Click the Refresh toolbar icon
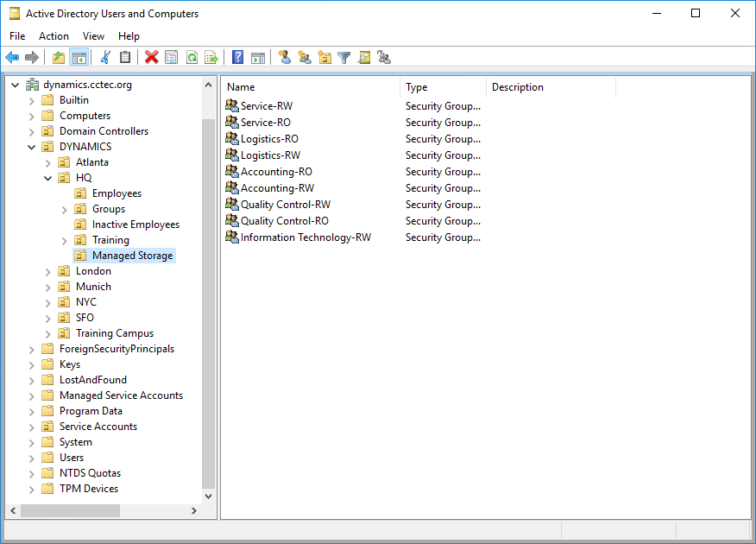 (192, 58)
